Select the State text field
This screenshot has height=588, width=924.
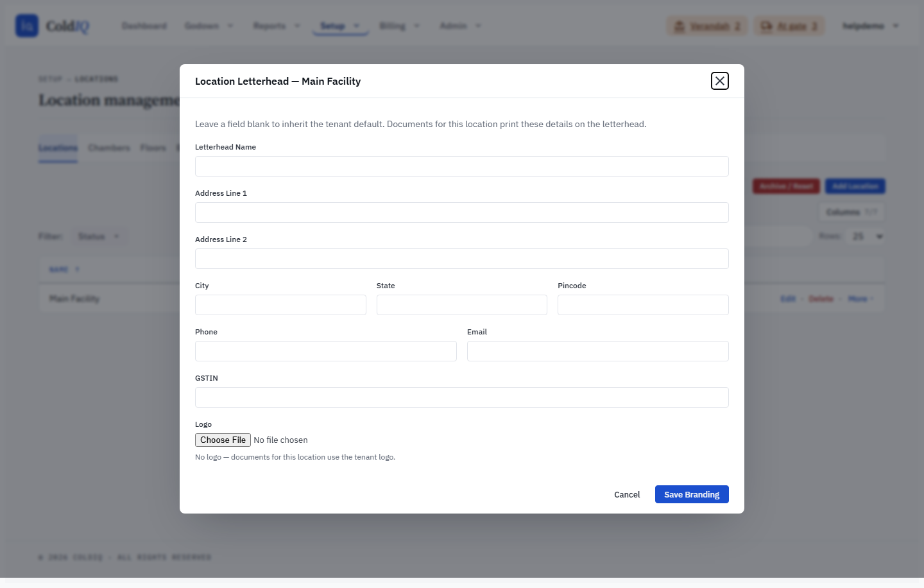point(462,305)
